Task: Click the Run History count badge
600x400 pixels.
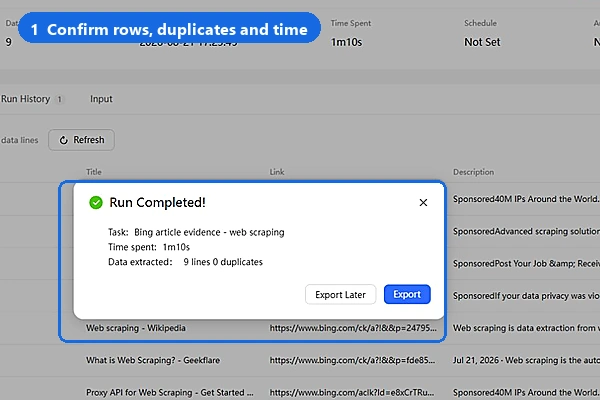Action: [x=59, y=99]
